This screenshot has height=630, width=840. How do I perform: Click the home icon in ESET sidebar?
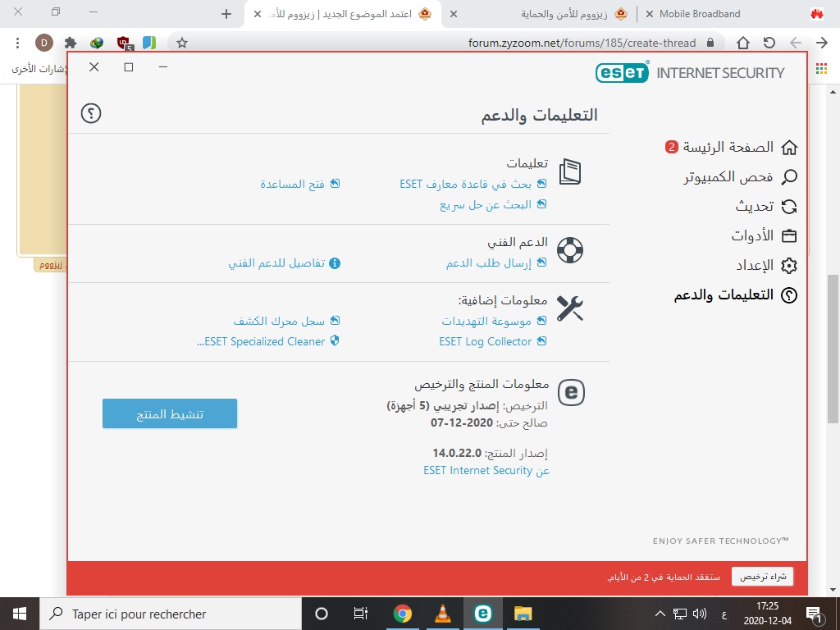pos(789,148)
